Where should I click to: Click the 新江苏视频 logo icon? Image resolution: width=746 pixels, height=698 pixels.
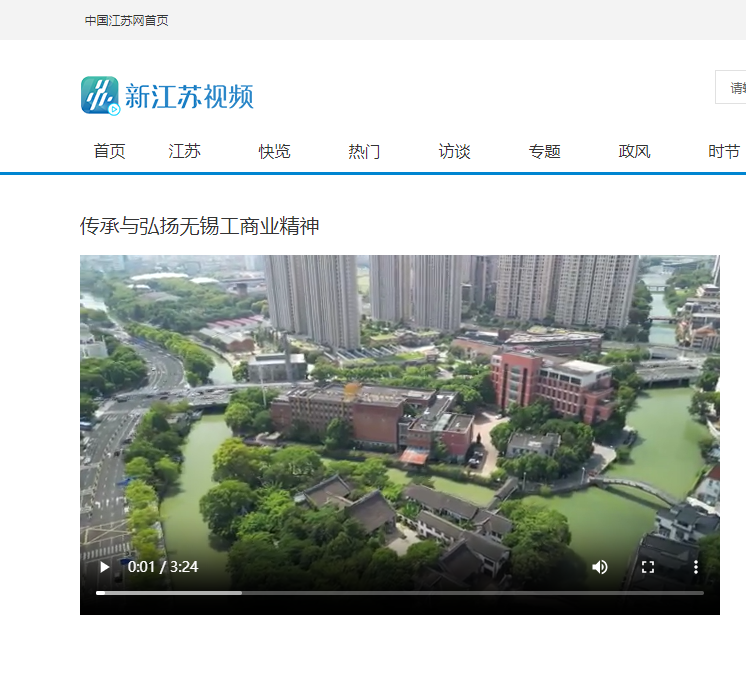100,96
